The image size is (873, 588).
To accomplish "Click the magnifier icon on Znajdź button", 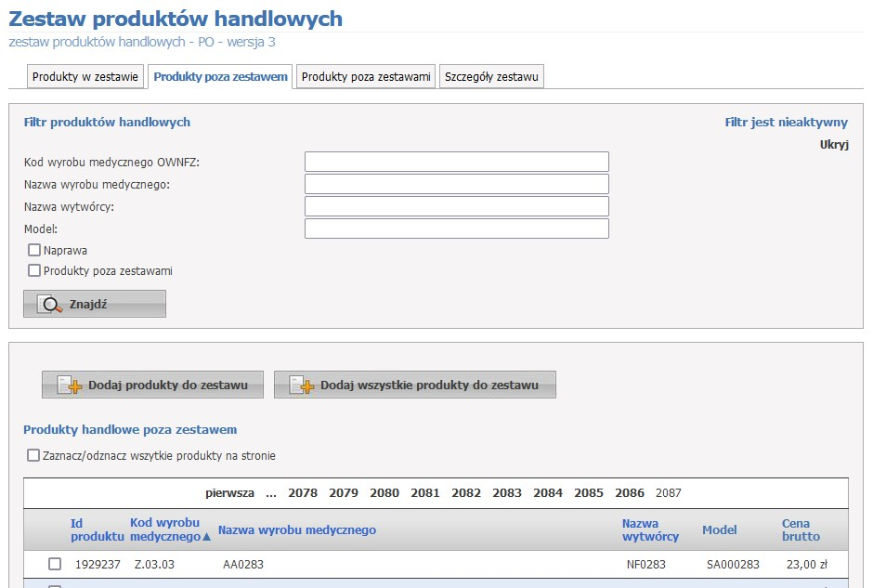I will coord(49,305).
